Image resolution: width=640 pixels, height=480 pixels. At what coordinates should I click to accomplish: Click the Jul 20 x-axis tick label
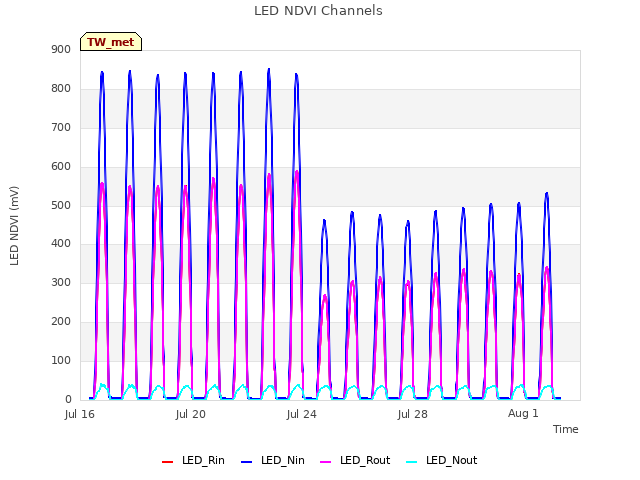(x=191, y=414)
